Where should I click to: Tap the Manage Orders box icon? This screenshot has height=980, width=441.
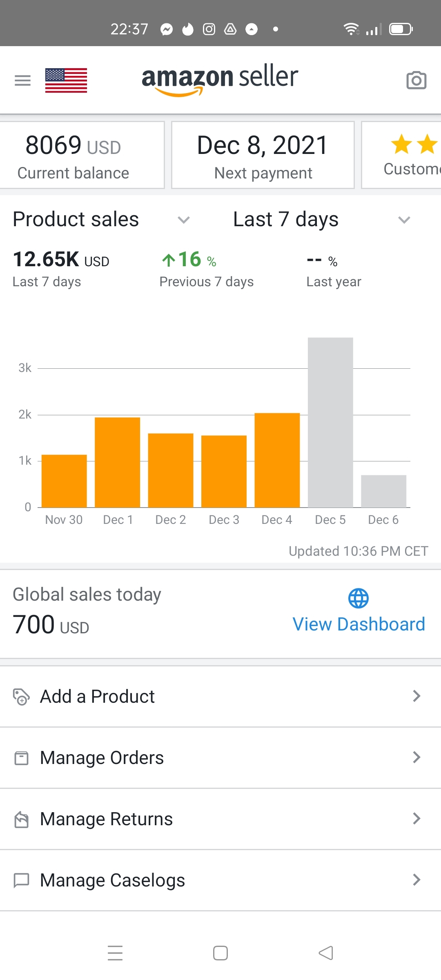21,758
